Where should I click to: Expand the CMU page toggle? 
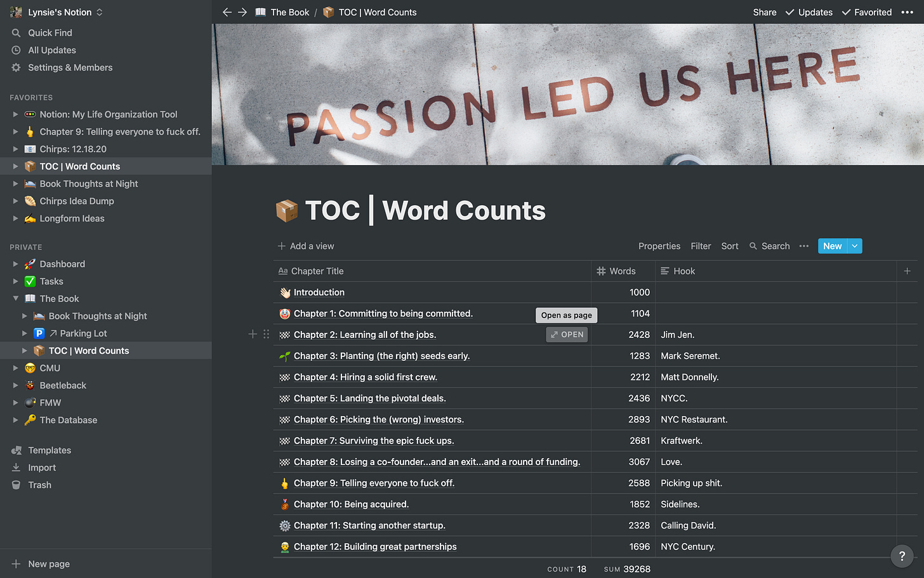tap(16, 368)
